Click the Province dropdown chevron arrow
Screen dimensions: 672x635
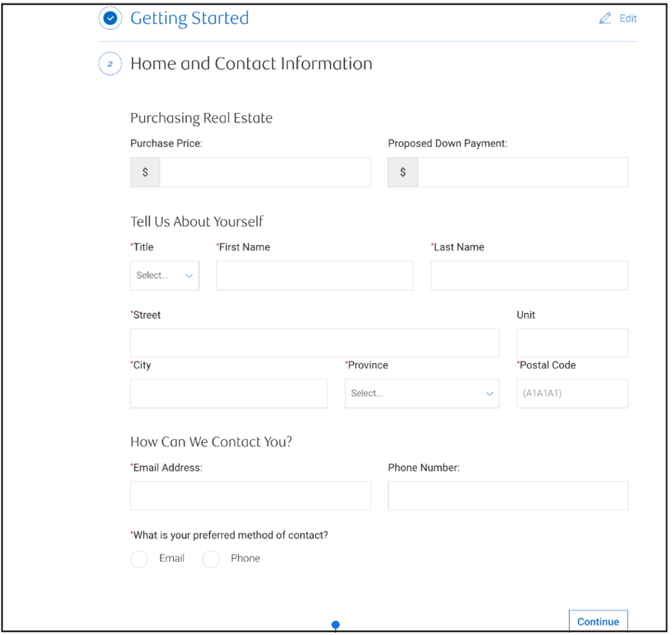tap(490, 393)
